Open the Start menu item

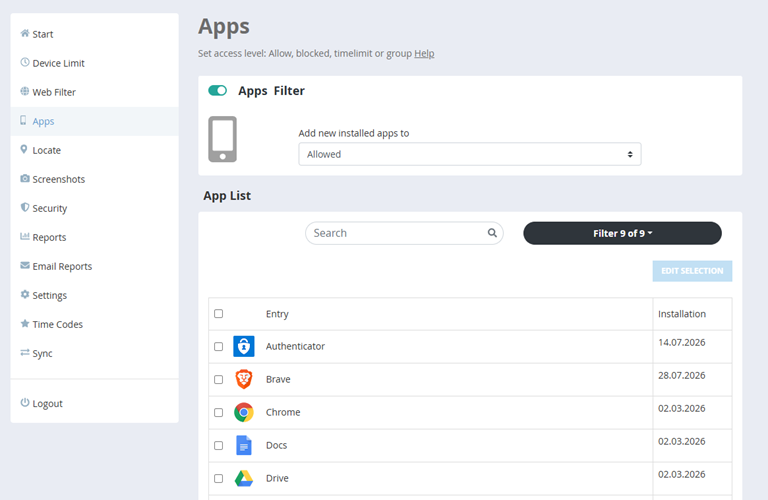(x=94, y=34)
